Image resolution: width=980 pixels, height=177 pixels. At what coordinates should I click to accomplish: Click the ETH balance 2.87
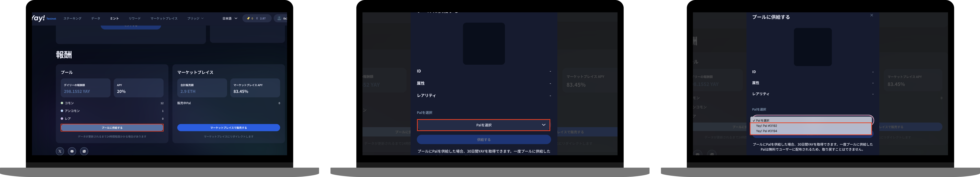click(x=261, y=18)
